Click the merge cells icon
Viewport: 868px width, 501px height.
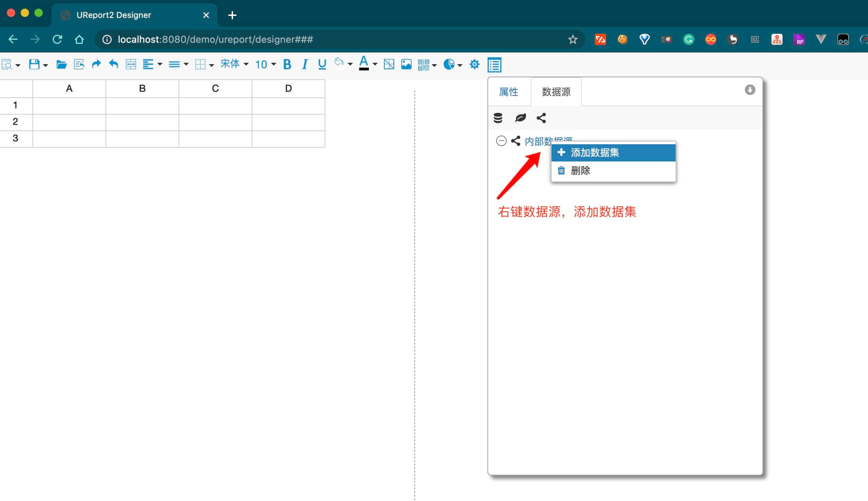pos(131,65)
